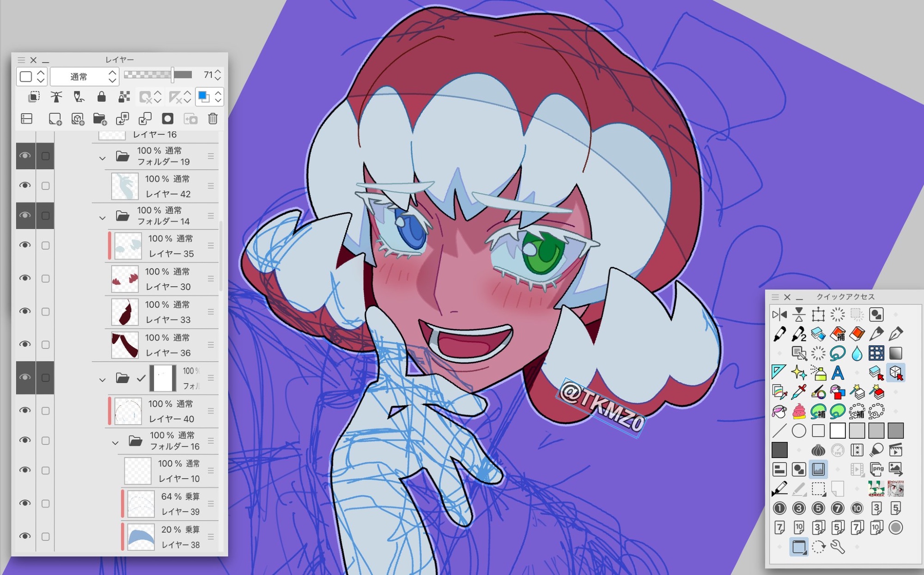The image size is (924, 575).
Task: Select the Text tool 'A' icon
Action: pos(838,372)
